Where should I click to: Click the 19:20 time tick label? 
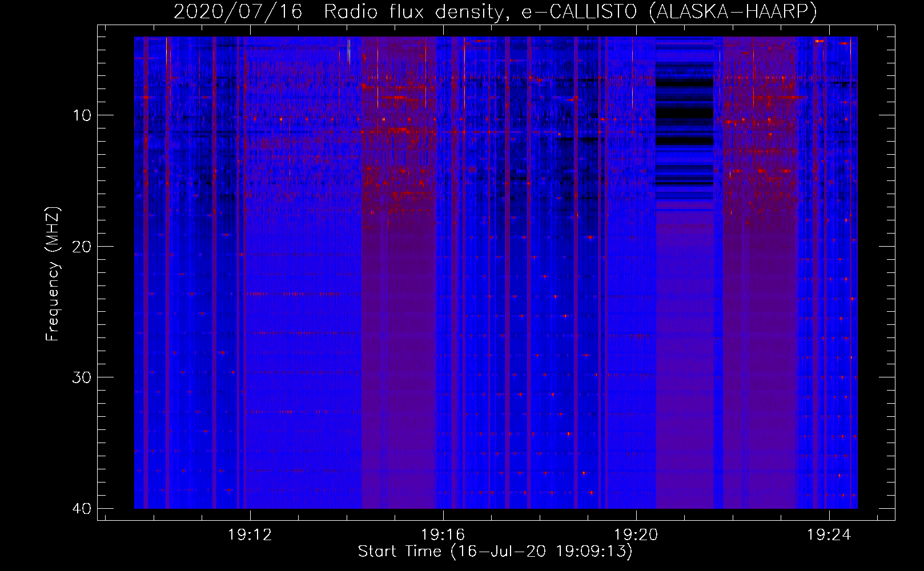(x=636, y=535)
